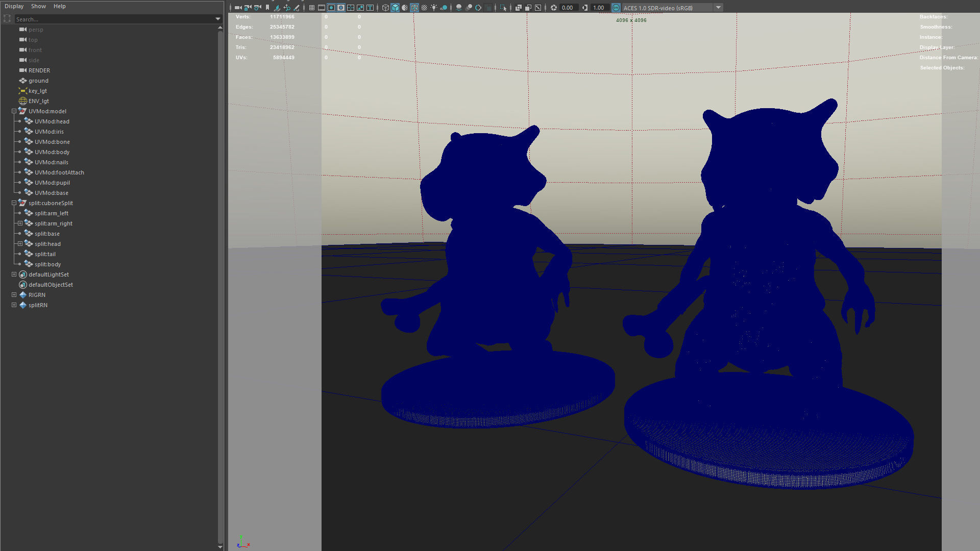The width and height of the screenshot is (980, 551).
Task: Click the textured display icon
Action: click(x=424, y=8)
